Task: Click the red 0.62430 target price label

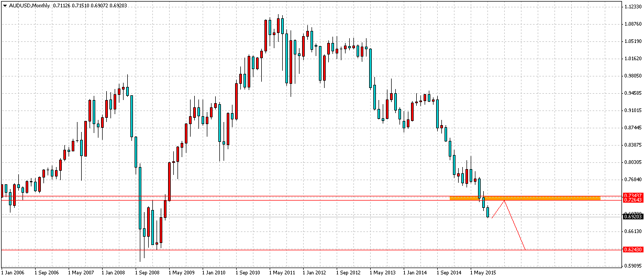Action: pyautogui.click(x=632, y=250)
